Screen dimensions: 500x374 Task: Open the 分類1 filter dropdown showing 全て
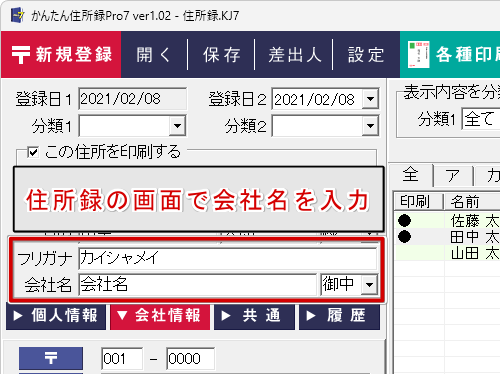tap(480, 119)
